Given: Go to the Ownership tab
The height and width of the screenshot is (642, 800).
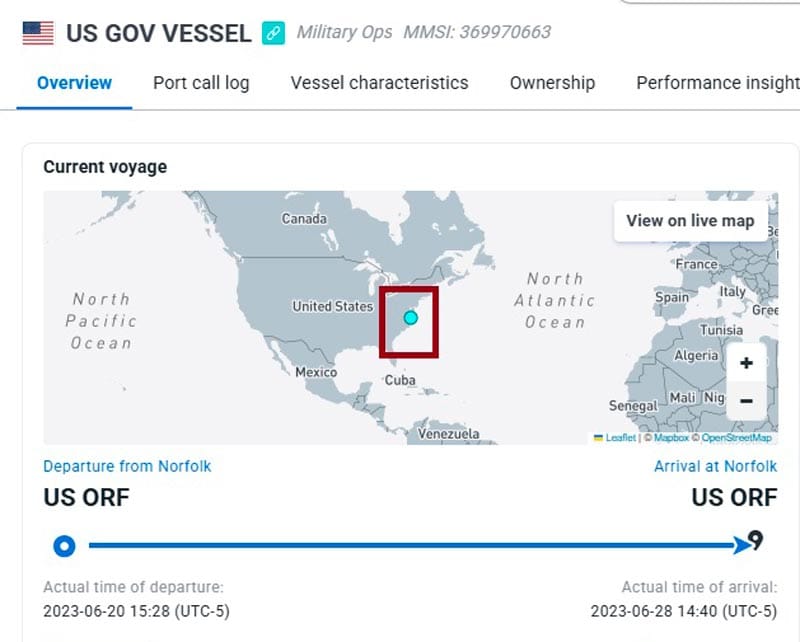Looking at the screenshot, I should click(x=552, y=83).
